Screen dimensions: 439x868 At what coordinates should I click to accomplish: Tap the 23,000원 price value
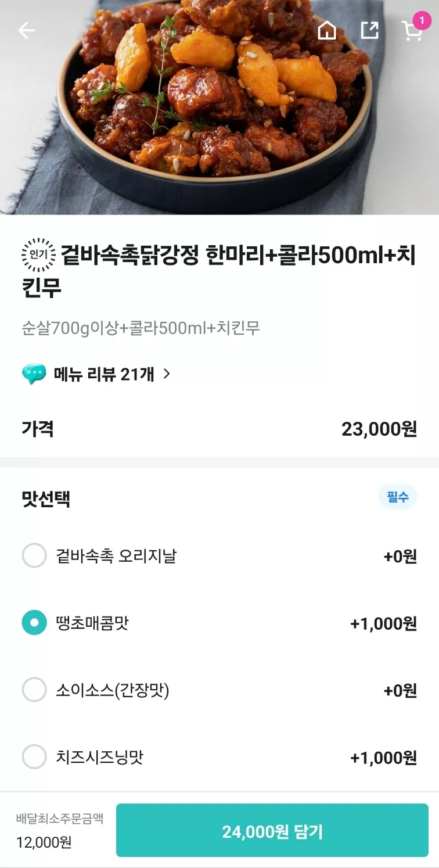[x=379, y=429]
